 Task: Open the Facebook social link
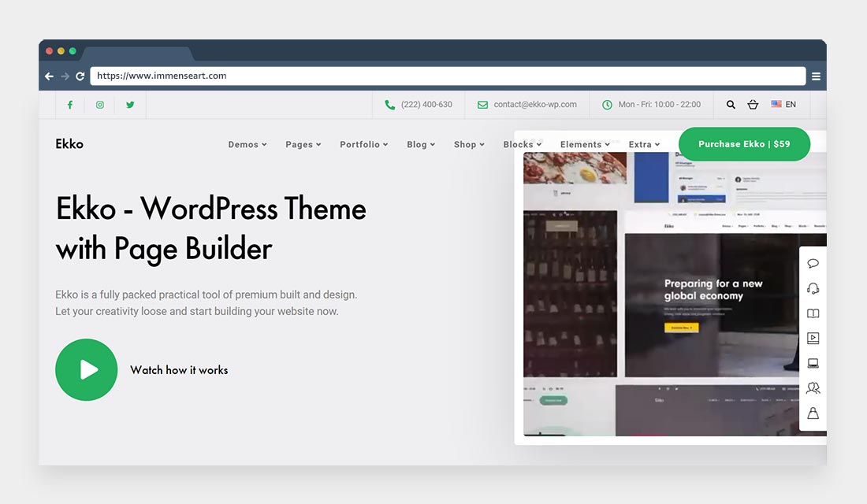click(x=70, y=105)
